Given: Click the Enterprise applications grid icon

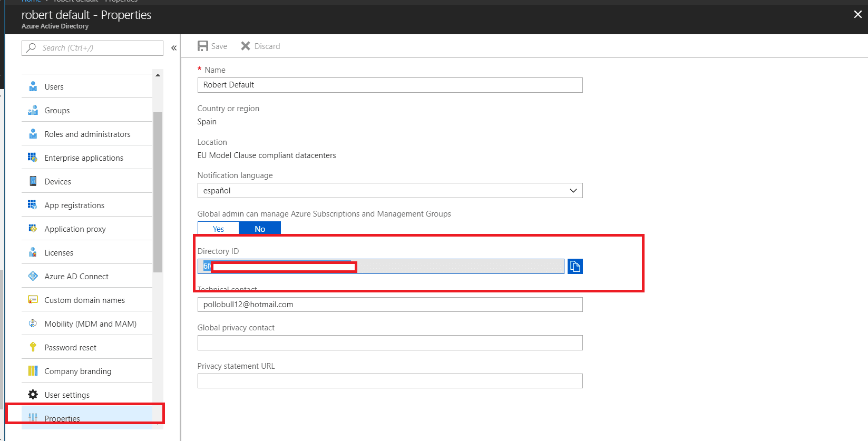Looking at the screenshot, I should pos(33,158).
